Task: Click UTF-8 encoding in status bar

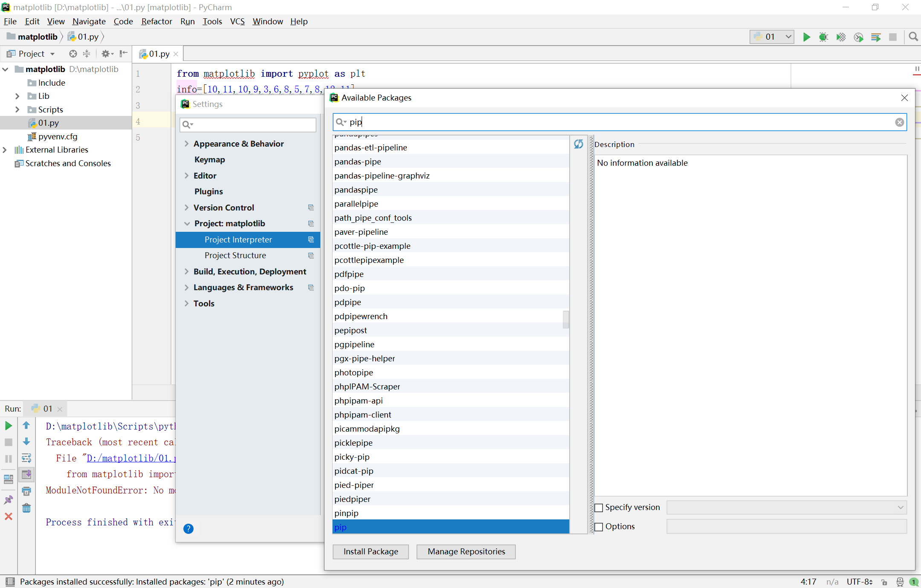Action: click(x=860, y=582)
